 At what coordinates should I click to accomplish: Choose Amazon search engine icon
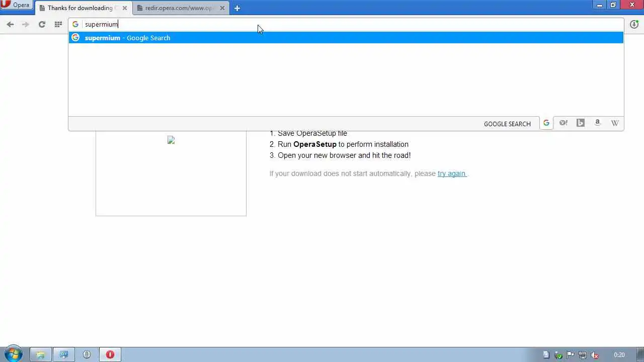598,123
